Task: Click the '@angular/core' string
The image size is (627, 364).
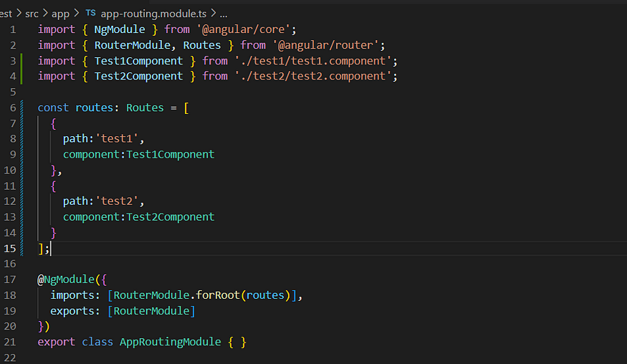Action: [243, 29]
